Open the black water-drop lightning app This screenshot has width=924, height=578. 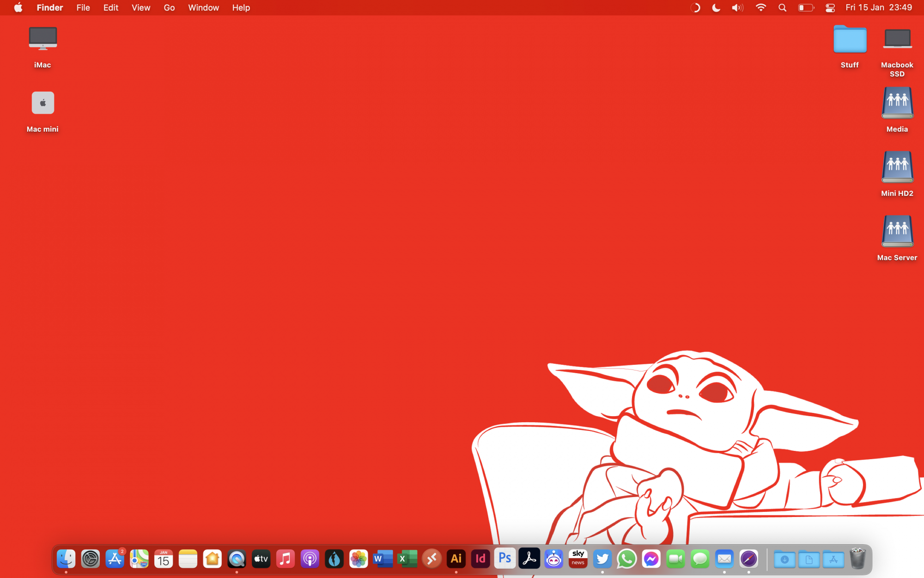point(334,559)
